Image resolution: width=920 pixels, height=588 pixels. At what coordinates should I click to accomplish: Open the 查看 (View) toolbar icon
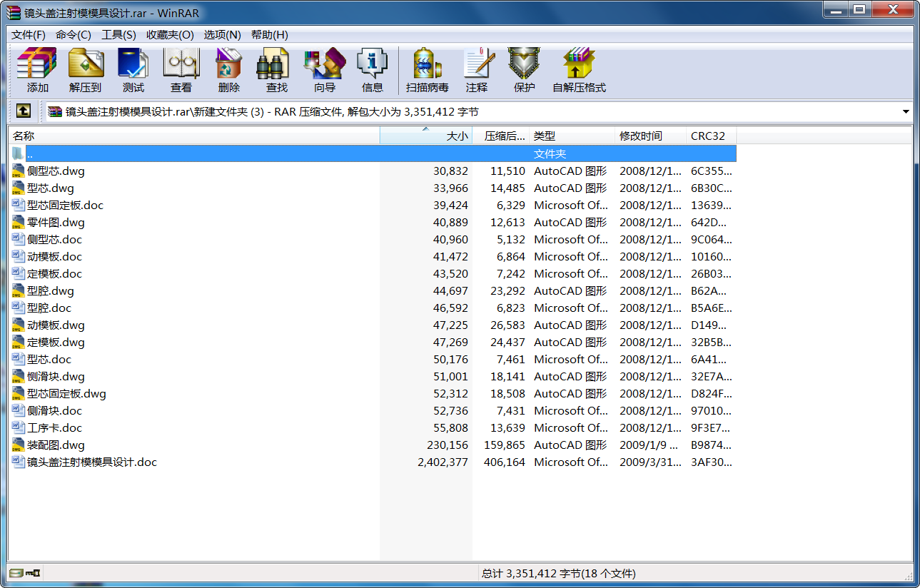coord(181,71)
